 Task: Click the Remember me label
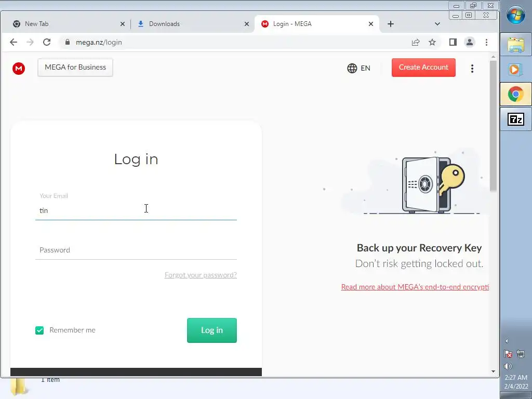click(x=72, y=330)
